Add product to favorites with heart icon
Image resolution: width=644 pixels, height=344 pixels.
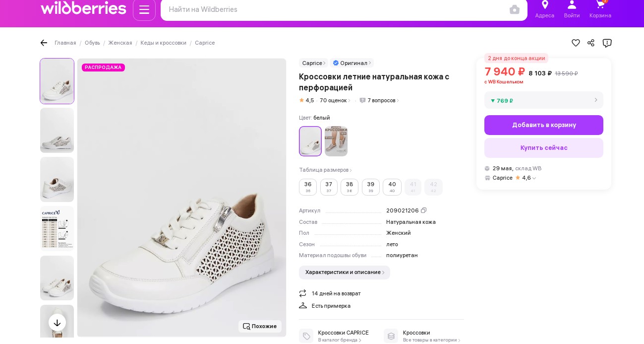point(576,43)
